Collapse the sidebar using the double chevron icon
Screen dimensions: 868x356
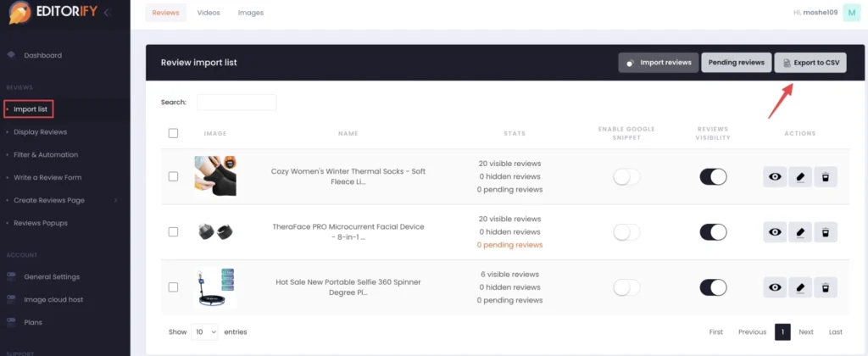coord(107,13)
